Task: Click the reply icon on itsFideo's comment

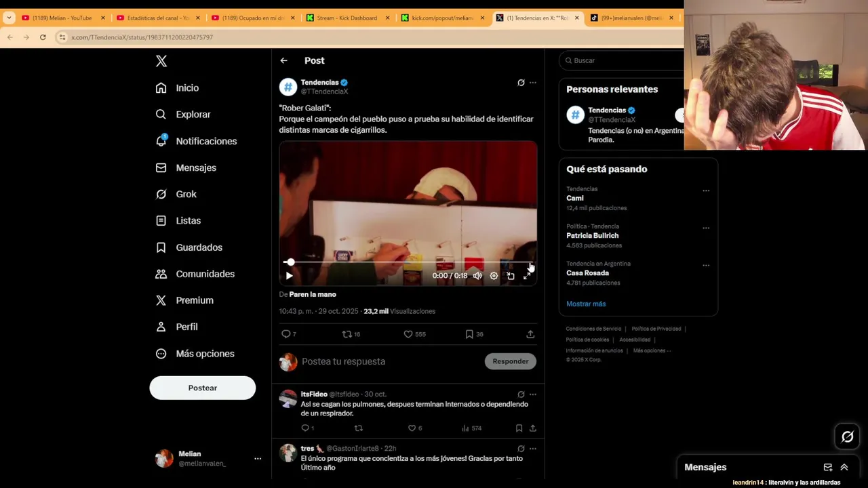Action: click(x=305, y=428)
